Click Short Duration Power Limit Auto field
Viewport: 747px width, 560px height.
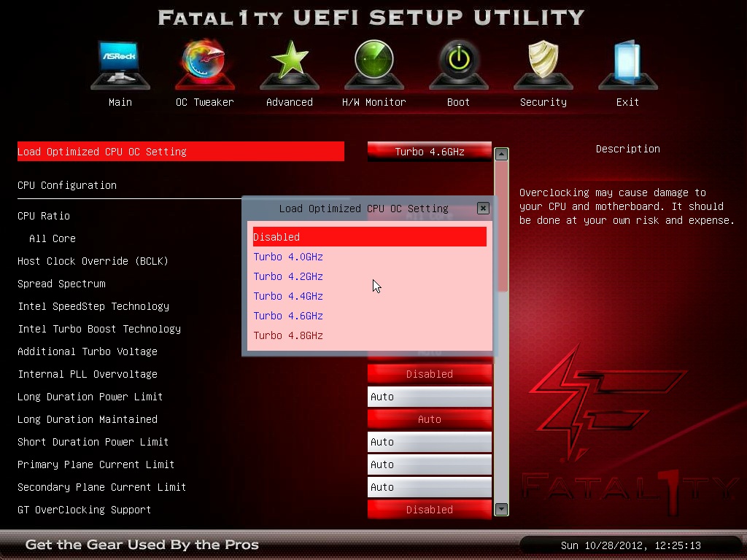[x=429, y=442]
